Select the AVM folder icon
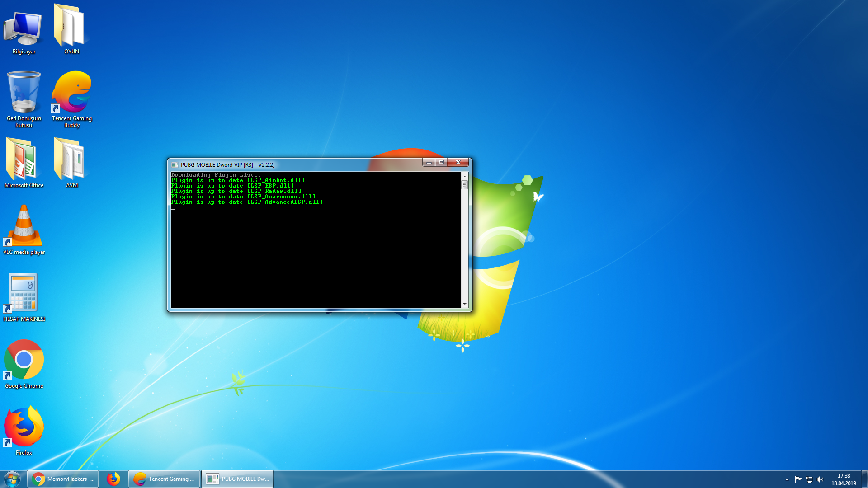 click(71, 163)
